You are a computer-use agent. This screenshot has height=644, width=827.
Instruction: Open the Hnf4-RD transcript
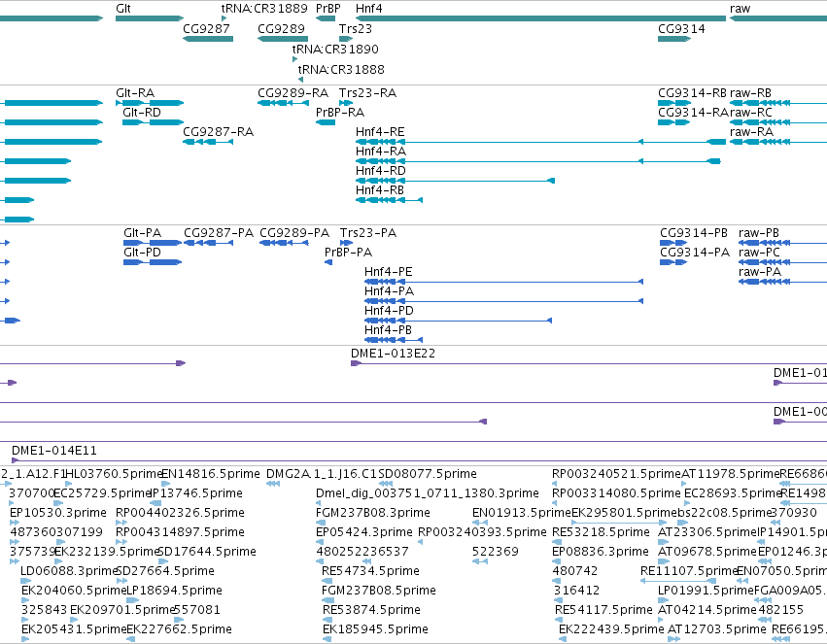click(455, 181)
